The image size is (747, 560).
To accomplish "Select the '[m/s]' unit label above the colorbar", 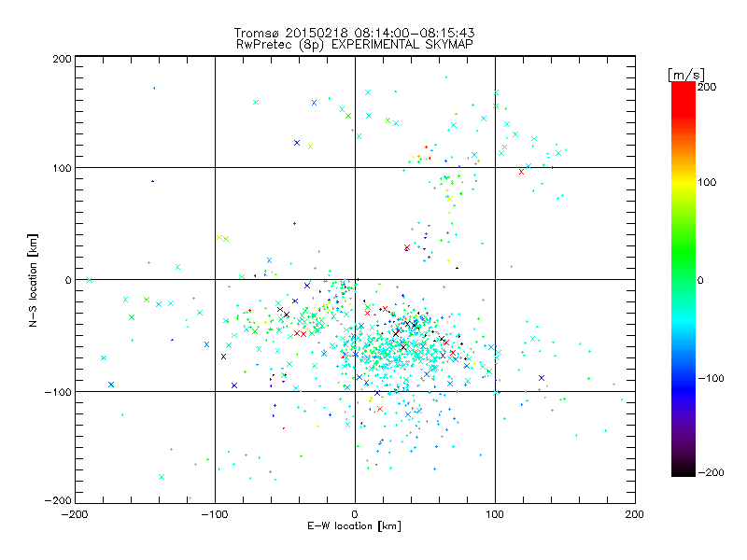I will [x=686, y=75].
